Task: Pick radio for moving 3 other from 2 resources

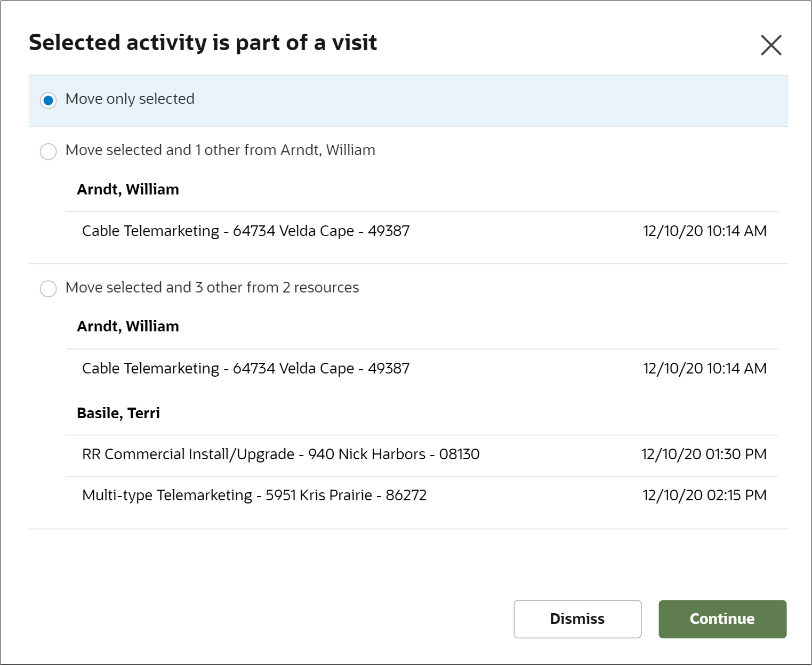Action: tap(49, 289)
